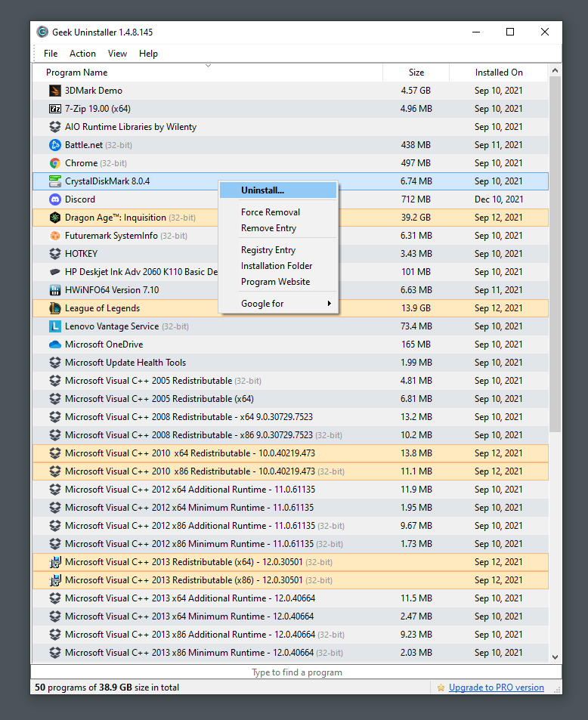Click the Visual C++ 2005 Redistributable (x64) icon
588x720 pixels.
[55, 399]
